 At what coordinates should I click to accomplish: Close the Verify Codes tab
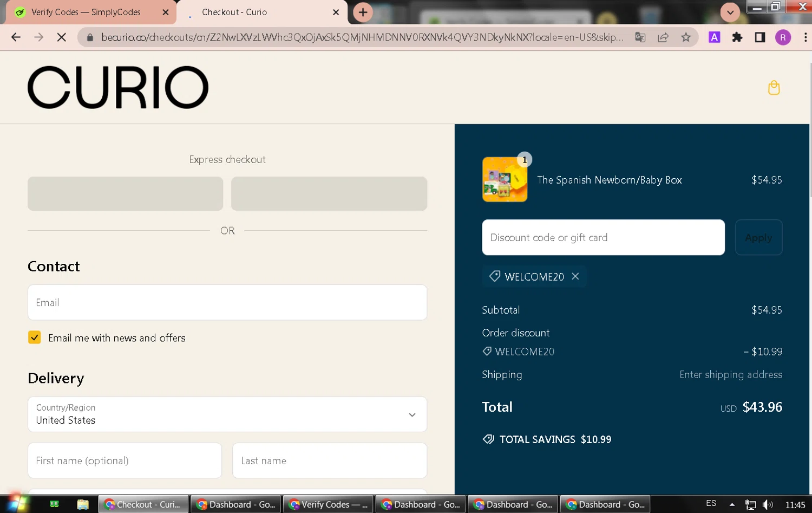point(166,12)
